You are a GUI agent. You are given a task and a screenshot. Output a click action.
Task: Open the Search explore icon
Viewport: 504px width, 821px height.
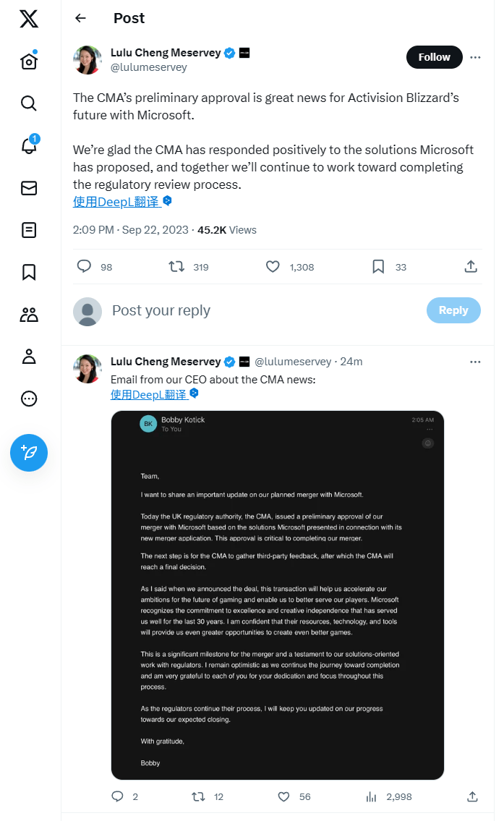point(29,103)
